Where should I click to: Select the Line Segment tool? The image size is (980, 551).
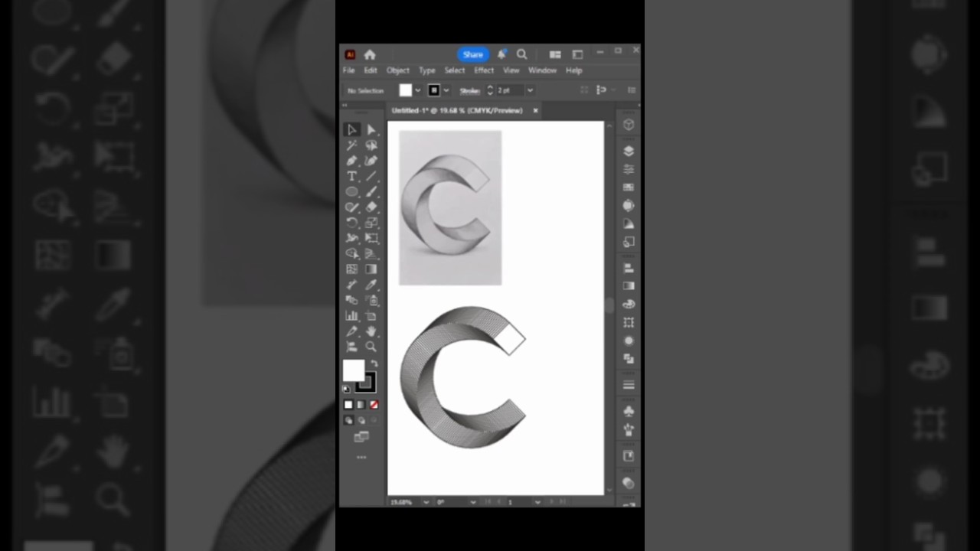click(371, 176)
